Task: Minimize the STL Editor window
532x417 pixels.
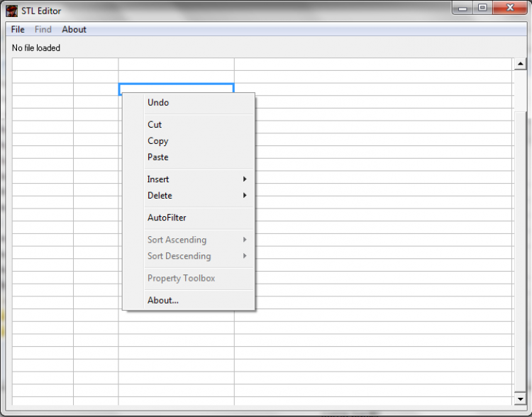Action: pos(462,8)
